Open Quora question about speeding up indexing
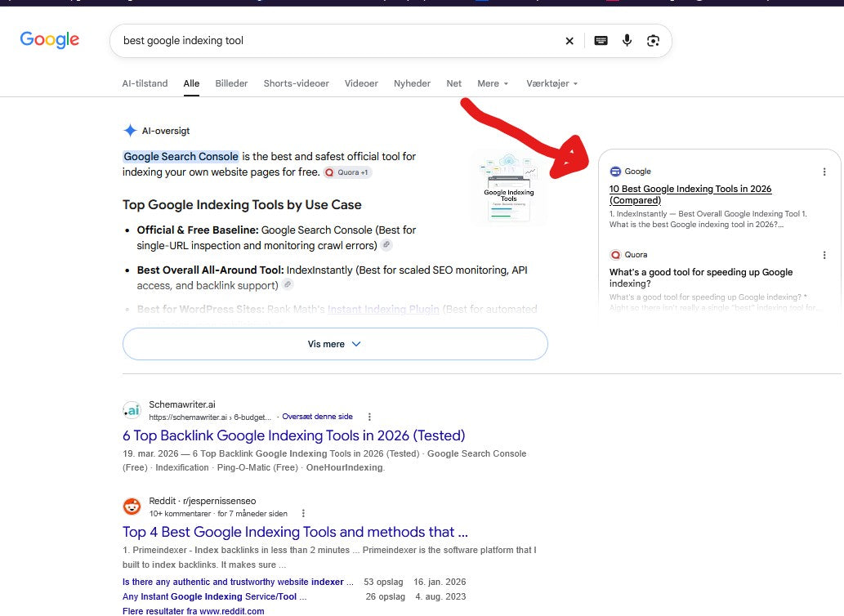Screen dimensions: 844x616 pyautogui.click(x=701, y=278)
